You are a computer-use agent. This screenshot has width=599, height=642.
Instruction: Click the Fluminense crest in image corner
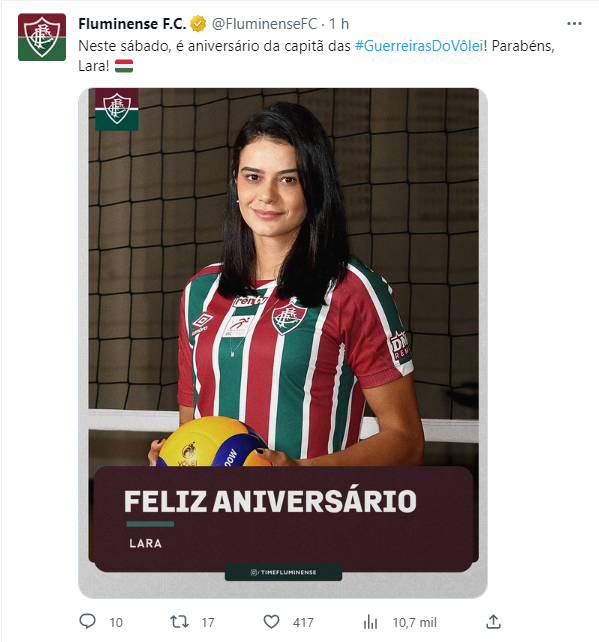(x=117, y=109)
